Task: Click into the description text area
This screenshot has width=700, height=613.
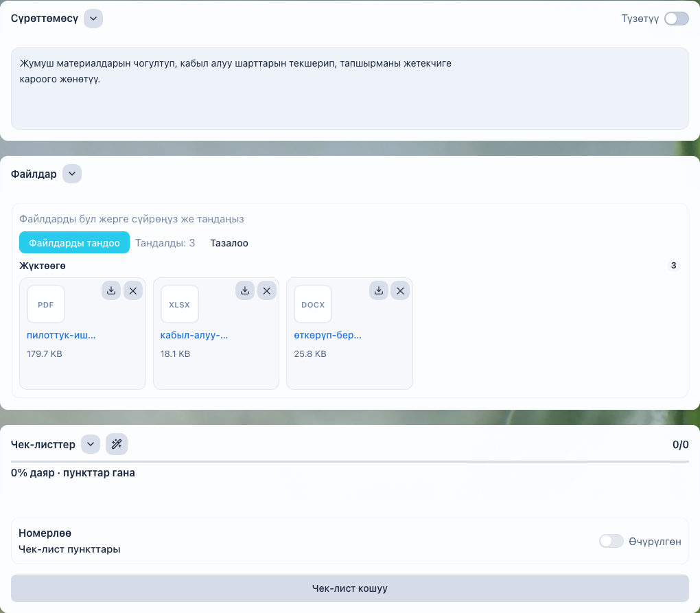Action: pyautogui.click(x=350, y=89)
